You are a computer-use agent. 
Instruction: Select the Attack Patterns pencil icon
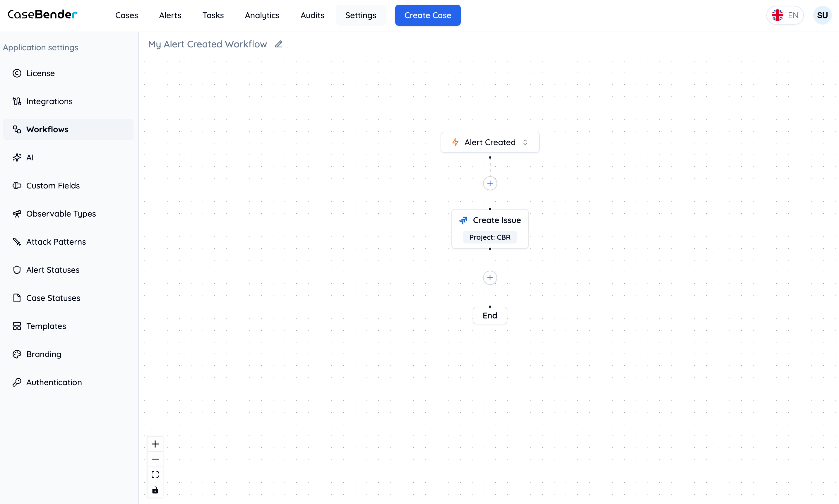pos(17,241)
